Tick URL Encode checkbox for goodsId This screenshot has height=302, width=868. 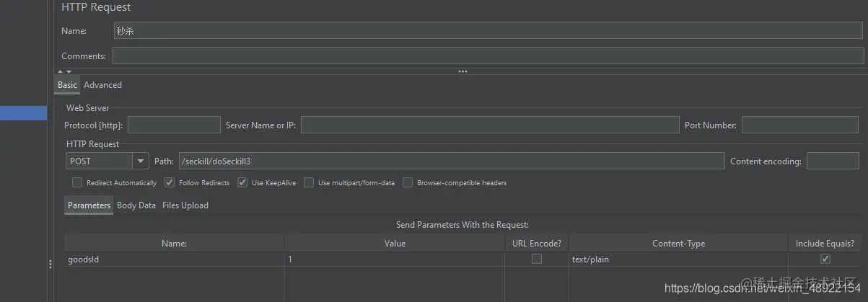pyautogui.click(x=537, y=259)
